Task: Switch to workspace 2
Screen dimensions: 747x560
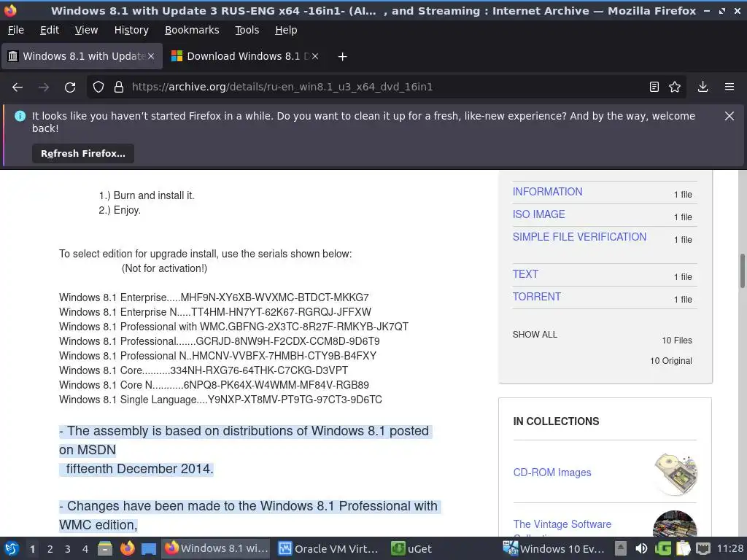Action: pos(50,549)
